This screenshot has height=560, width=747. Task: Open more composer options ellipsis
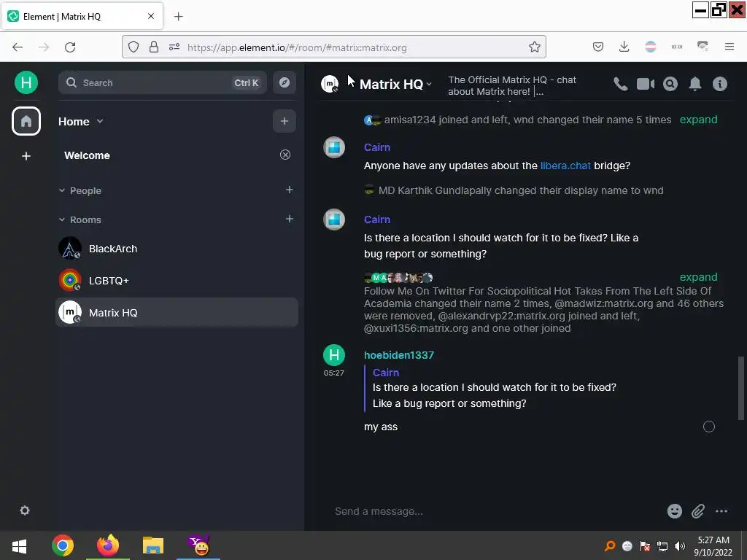[721, 511]
